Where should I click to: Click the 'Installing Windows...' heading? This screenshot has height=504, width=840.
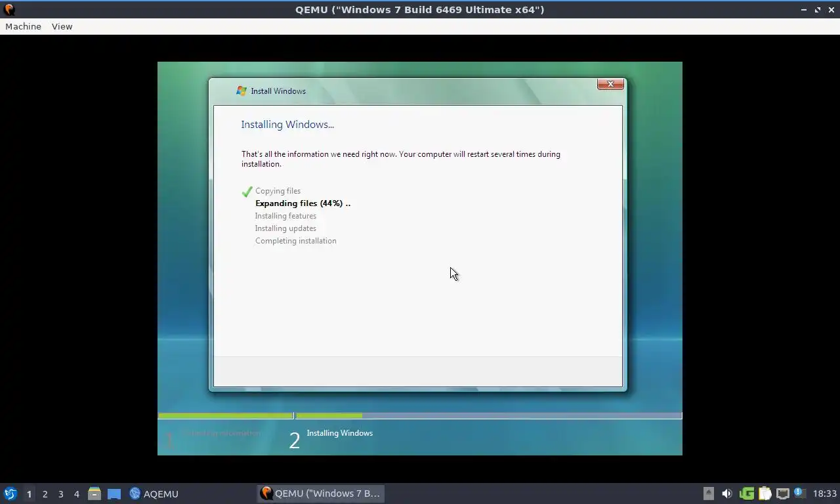coord(287,125)
